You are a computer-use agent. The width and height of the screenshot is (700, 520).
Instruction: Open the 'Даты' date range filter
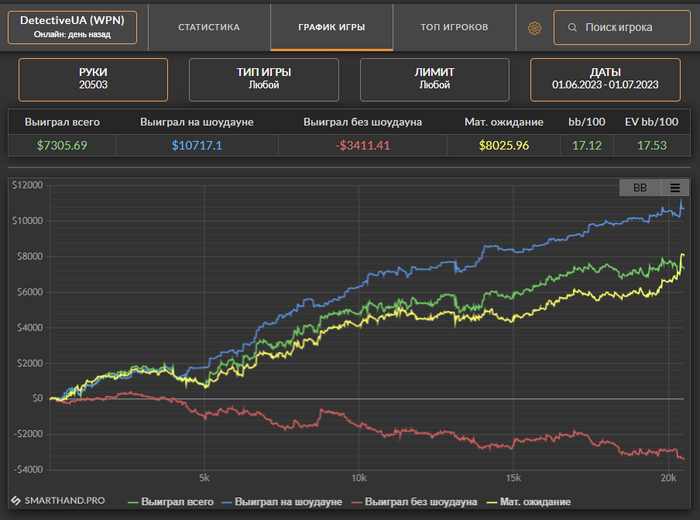605,79
